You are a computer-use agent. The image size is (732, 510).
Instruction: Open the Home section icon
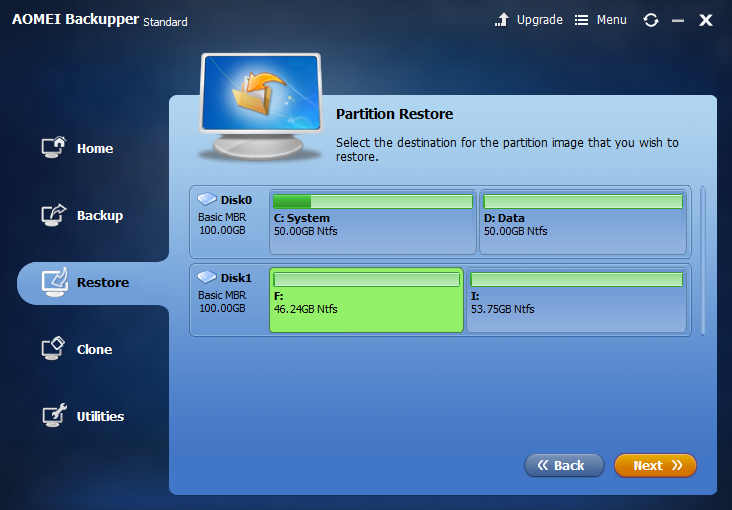click(x=54, y=148)
